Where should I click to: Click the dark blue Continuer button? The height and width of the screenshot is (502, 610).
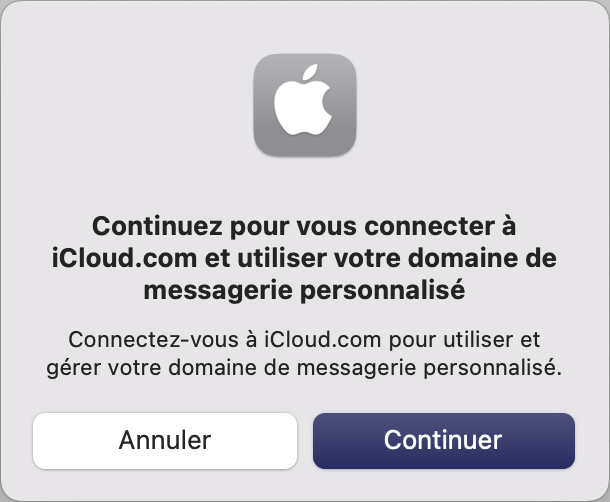444,441
